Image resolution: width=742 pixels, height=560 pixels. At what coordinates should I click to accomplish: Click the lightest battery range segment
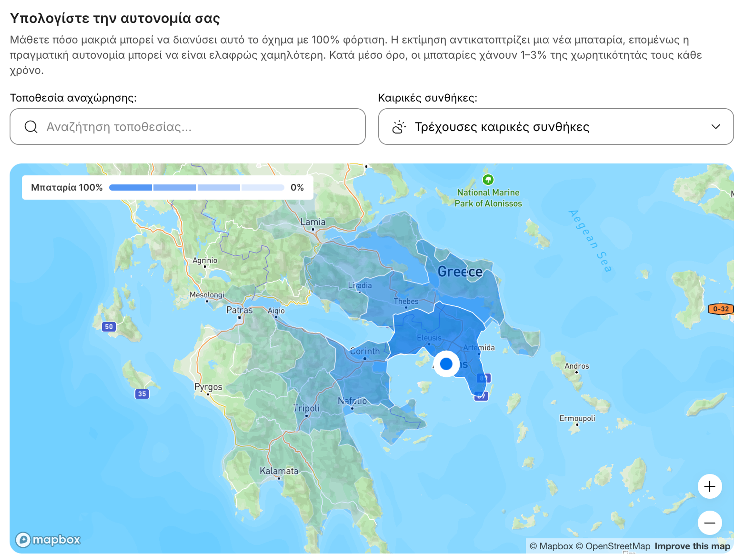[x=263, y=187]
